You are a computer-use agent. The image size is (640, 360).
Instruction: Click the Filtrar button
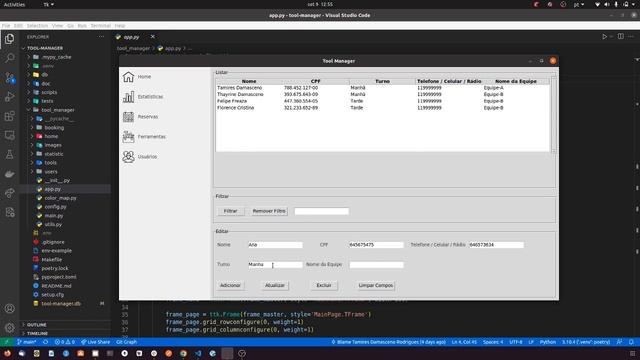point(231,211)
